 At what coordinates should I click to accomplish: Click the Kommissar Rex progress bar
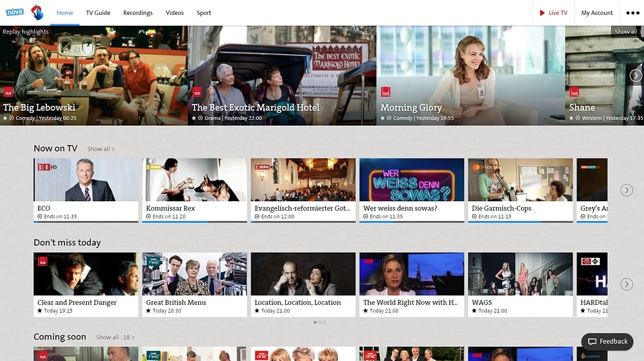[194, 222]
